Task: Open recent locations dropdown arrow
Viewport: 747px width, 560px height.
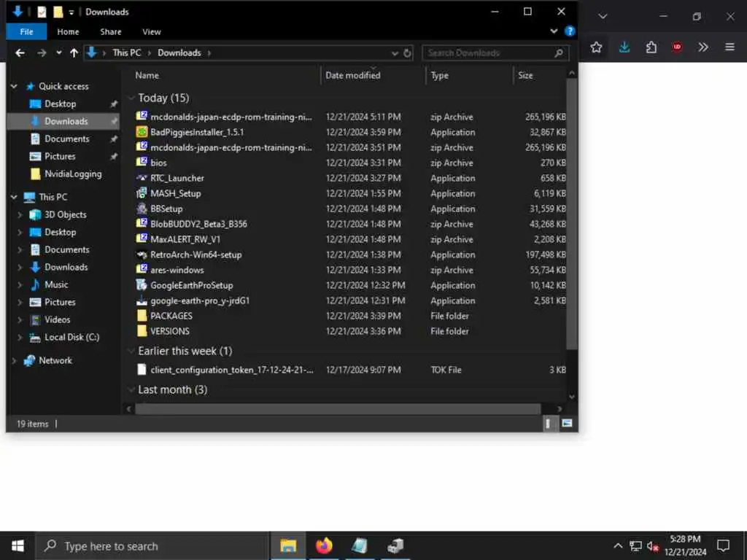Action: (x=59, y=52)
